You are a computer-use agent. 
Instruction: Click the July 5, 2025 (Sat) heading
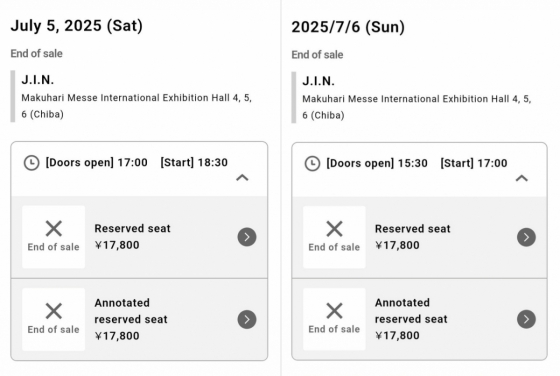[x=76, y=25]
